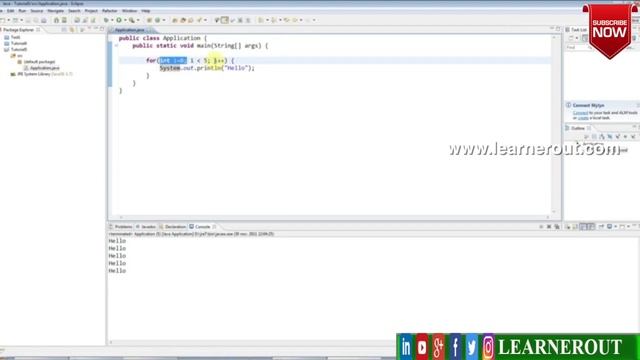Open the Window menu

click(x=129, y=11)
